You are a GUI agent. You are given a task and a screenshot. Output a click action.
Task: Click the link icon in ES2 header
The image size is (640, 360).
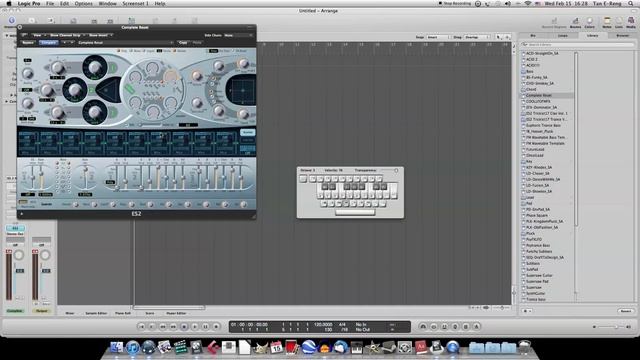[x=24, y=35]
